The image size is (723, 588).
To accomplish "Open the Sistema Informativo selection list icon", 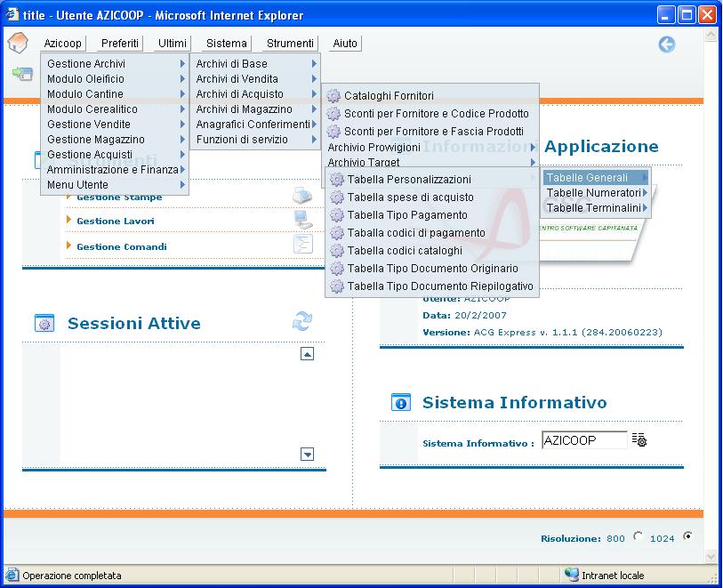I will click(x=639, y=439).
